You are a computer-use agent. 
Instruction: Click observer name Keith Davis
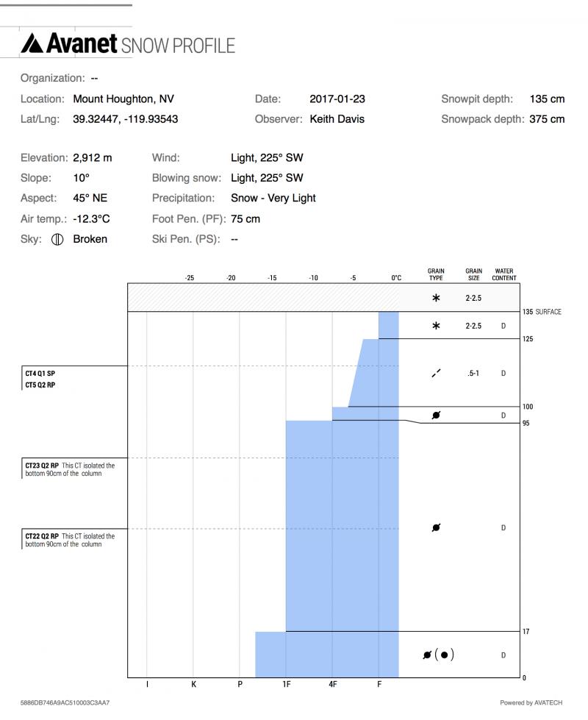point(336,118)
